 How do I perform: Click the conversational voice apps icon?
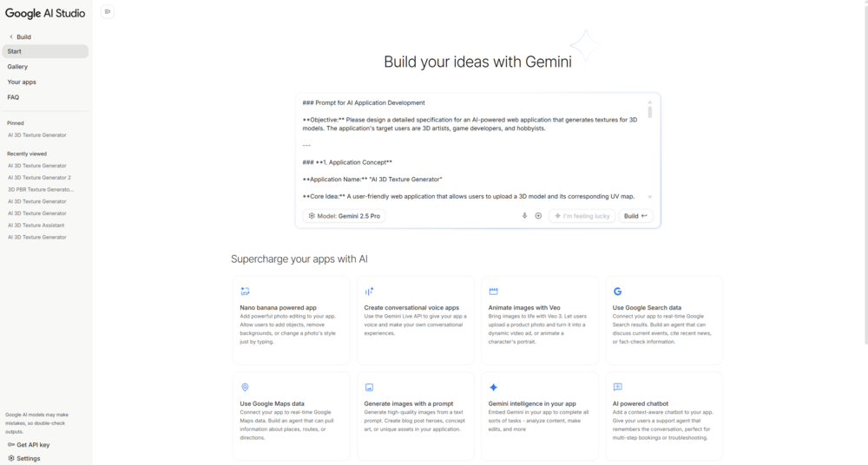(369, 291)
